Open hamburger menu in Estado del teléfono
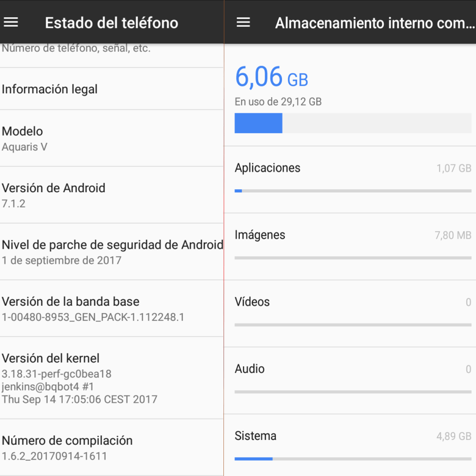476x476 pixels. tap(11, 22)
